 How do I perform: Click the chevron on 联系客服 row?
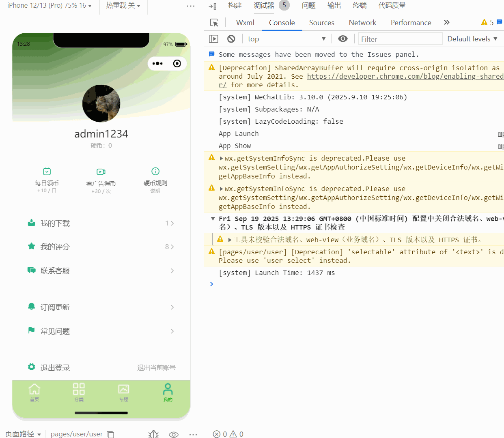(172, 271)
